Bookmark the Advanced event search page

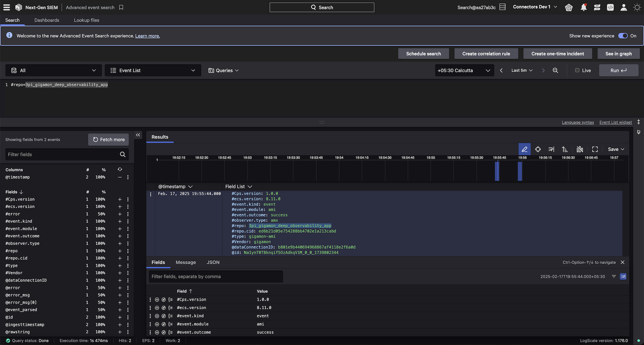pos(121,7)
